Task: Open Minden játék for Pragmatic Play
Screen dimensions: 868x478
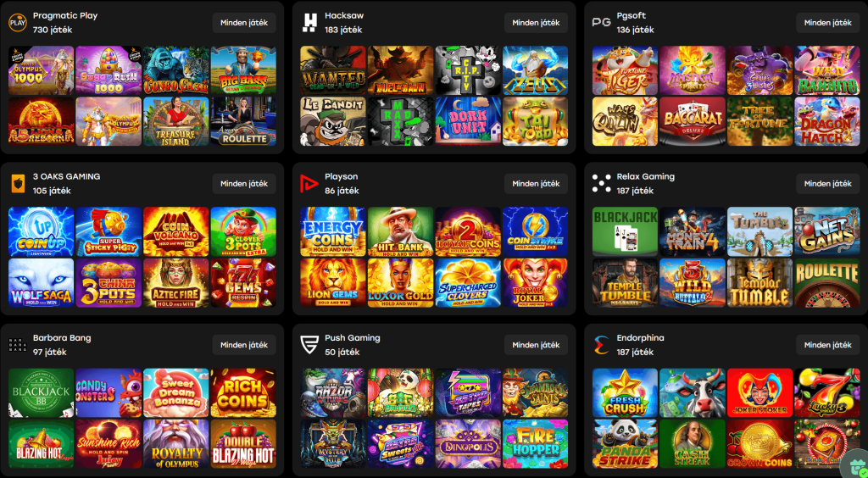Action: (244, 23)
